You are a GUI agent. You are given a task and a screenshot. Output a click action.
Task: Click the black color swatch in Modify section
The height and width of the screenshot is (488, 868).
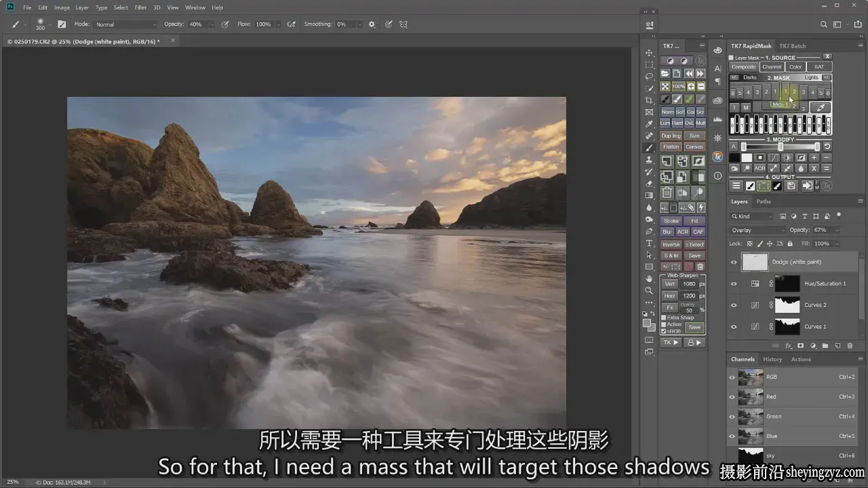pos(735,158)
